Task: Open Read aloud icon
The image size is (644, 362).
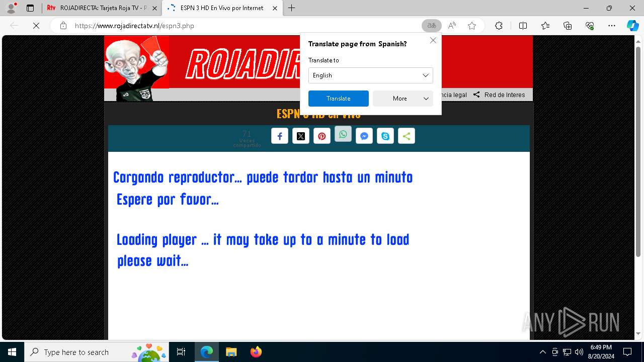Action: click(x=452, y=26)
